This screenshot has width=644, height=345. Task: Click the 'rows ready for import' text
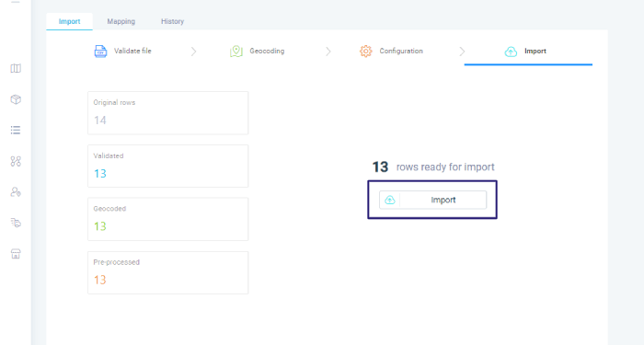[x=445, y=167]
